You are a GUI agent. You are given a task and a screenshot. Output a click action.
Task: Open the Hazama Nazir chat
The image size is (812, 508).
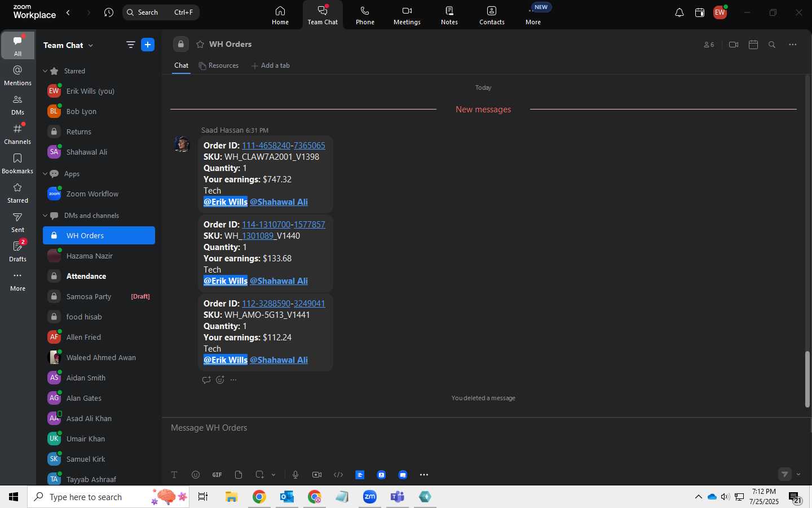click(99, 256)
